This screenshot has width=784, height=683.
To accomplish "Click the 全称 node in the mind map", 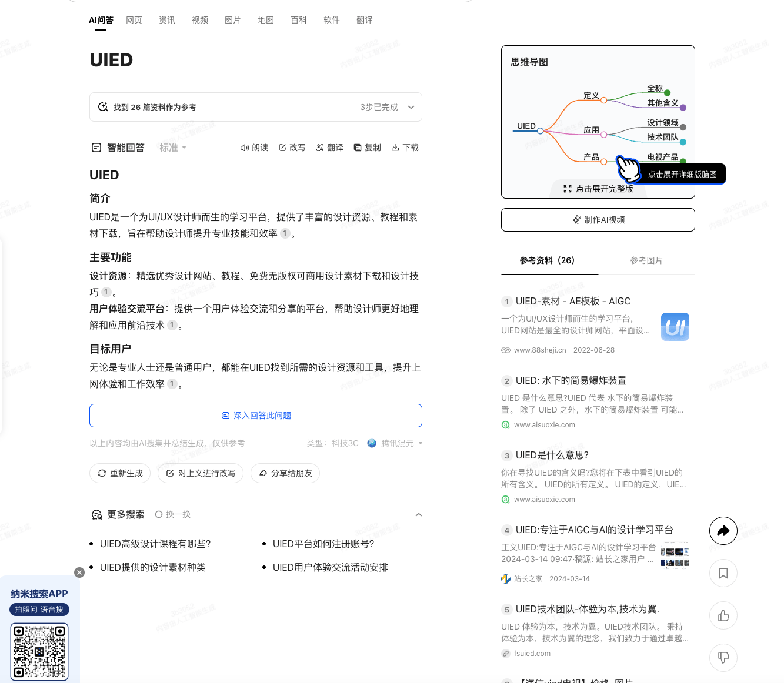I will [x=655, y=88].
